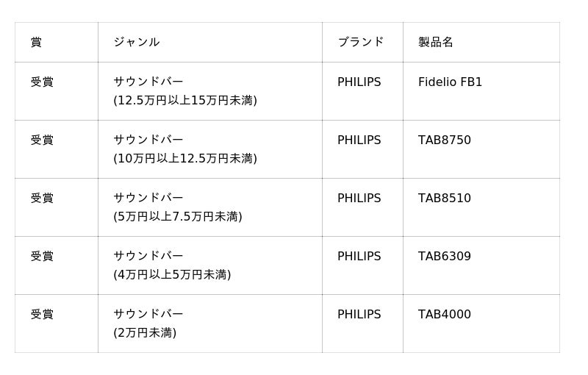This screenshot has height=375, width=588.
Task: Click the ブランド column header
Action: coord(360,42)
